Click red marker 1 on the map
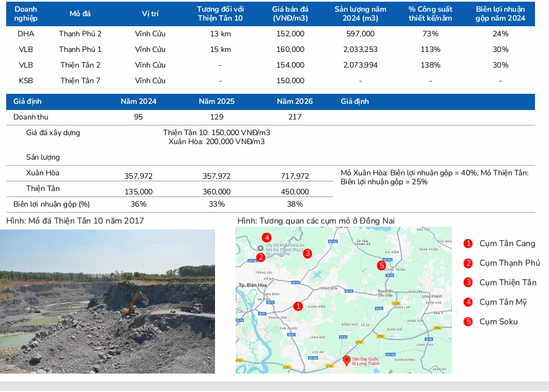 [298, 306]
